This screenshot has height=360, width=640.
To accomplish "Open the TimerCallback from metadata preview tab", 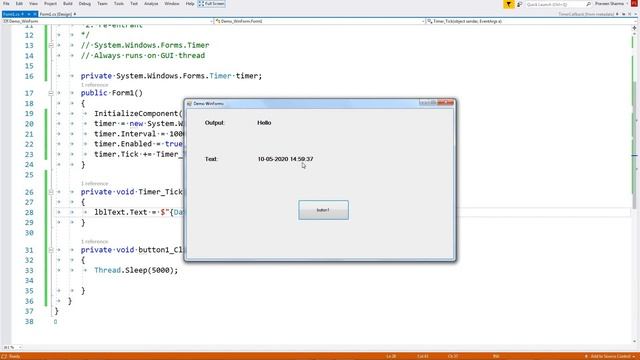I will click(x=586, y=14).
